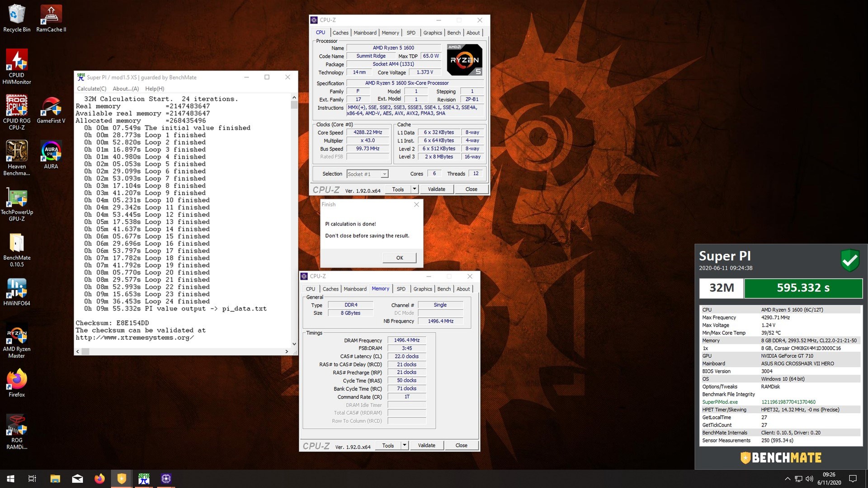This screenshot has width=868, height=488.
Task: Click the BenchMate green shield checkmark
Action: tap(850, 260)
